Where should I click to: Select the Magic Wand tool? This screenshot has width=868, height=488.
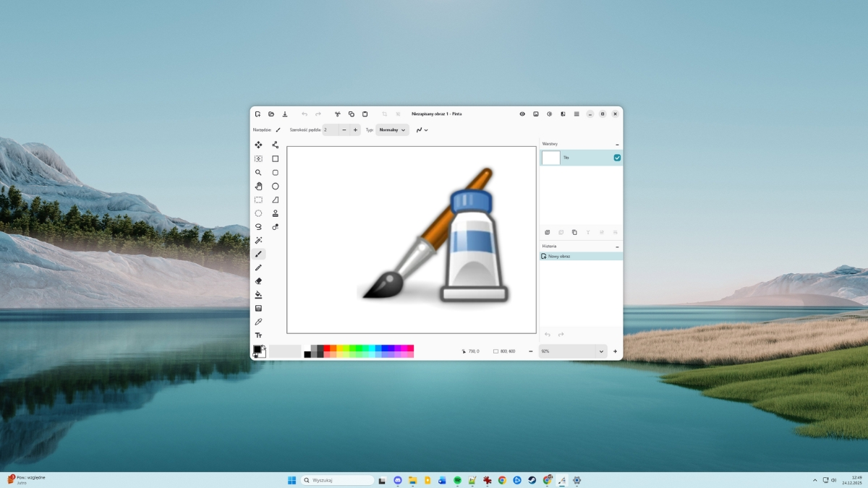click(x=258, y=241)
